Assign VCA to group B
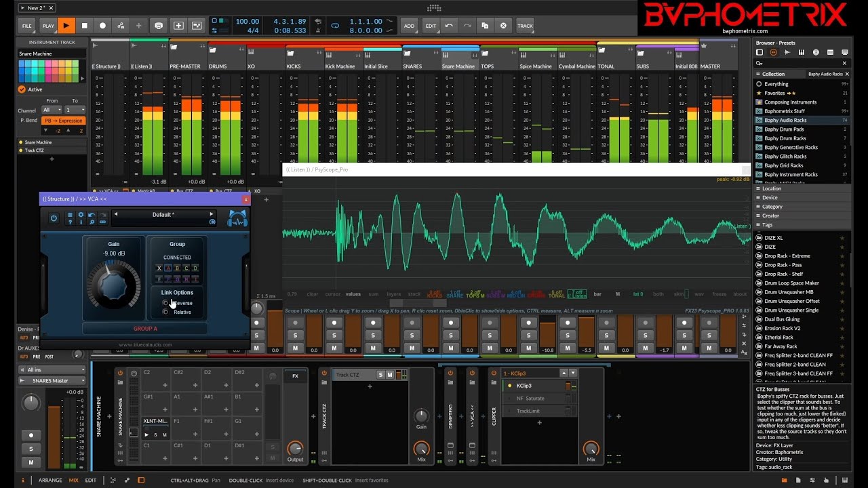Viewport: 868px width, 488px height. pos(177,268)
